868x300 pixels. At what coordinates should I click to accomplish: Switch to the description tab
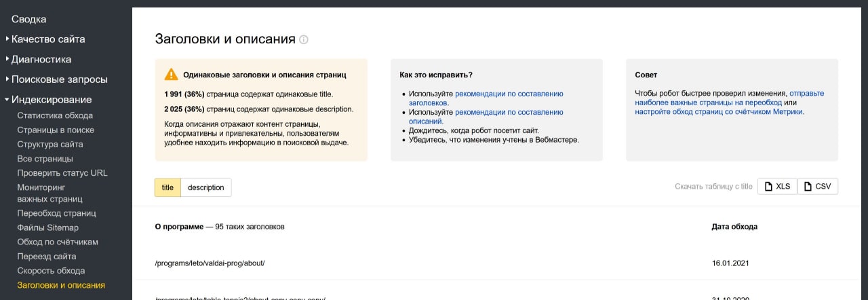[x=205, y=187]
